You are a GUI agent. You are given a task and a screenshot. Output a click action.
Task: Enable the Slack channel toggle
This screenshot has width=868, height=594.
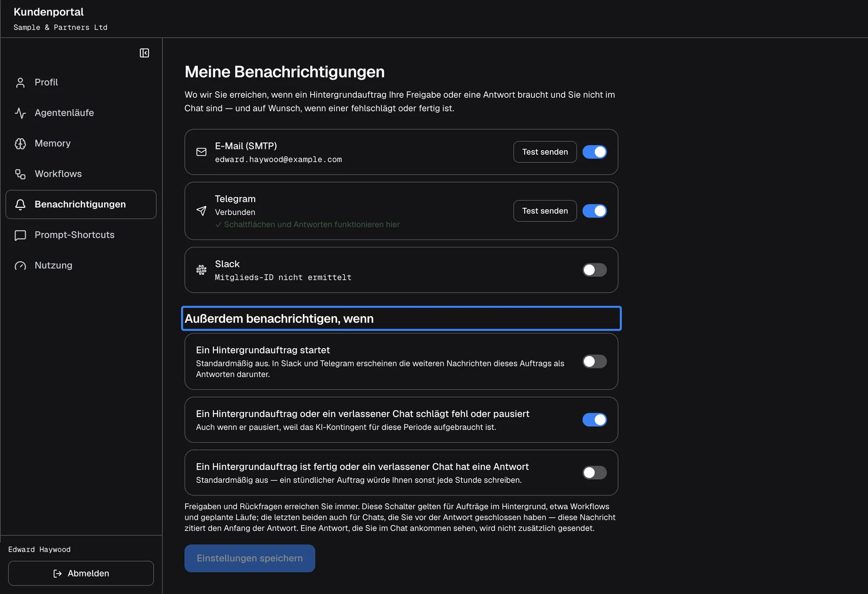(595, 270)
